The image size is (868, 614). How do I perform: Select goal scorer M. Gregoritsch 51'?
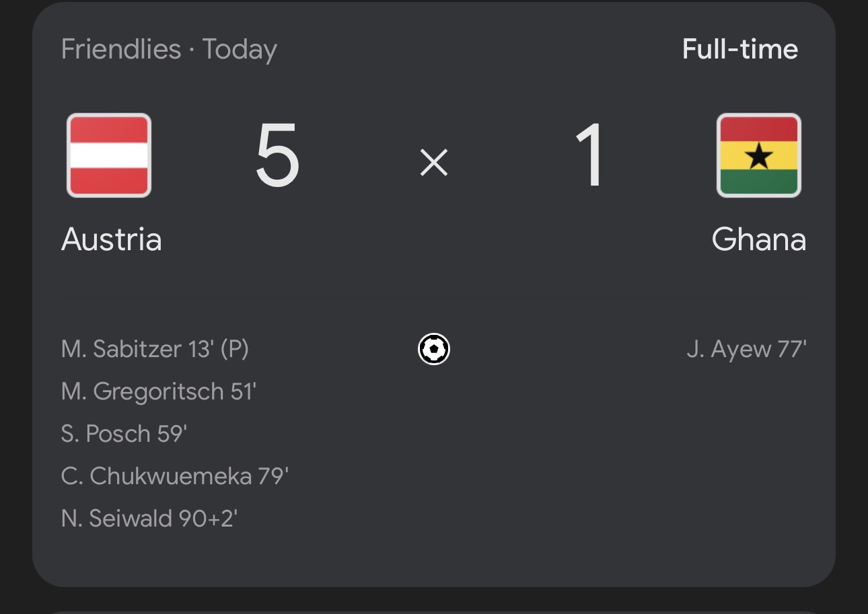[x=159, y=391]
